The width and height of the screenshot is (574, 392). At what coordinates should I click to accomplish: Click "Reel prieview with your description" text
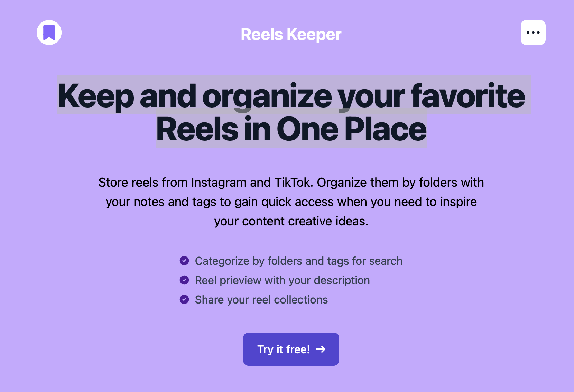coord(282,280)
